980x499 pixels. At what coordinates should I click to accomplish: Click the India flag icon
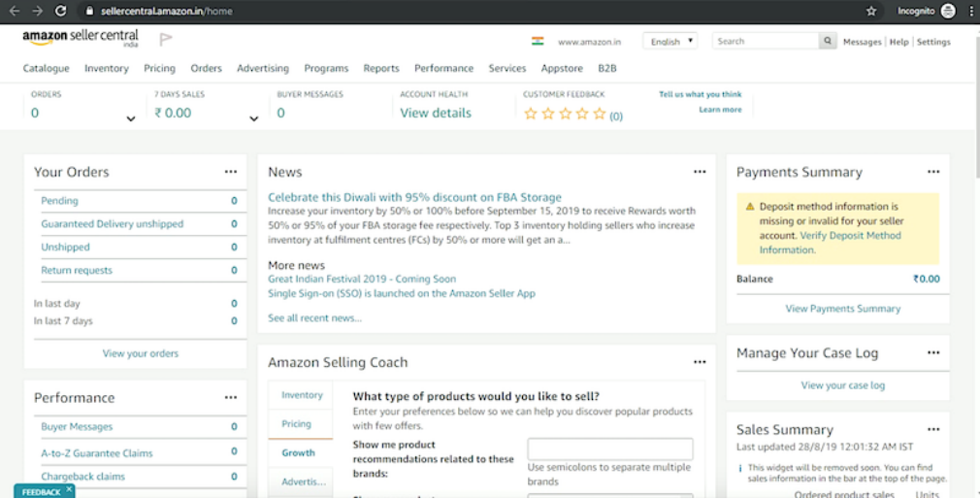[x=538, y=42]
